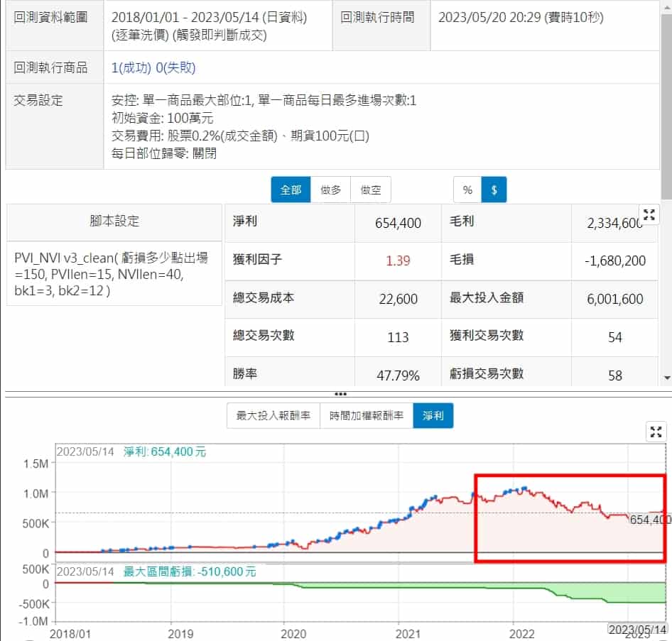This screenshot has width=672, height=641.
Task: Switch display to dollar ($) mode
Action: coord(494,190)
